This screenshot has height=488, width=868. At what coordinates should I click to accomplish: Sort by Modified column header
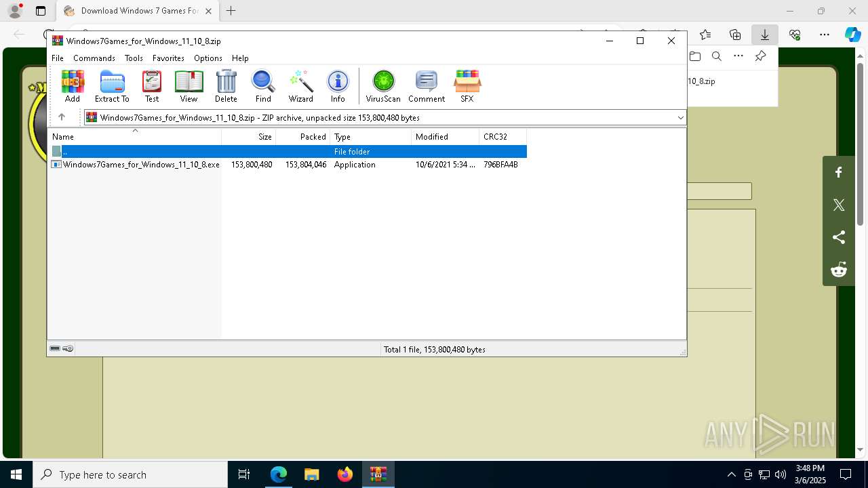446,136
